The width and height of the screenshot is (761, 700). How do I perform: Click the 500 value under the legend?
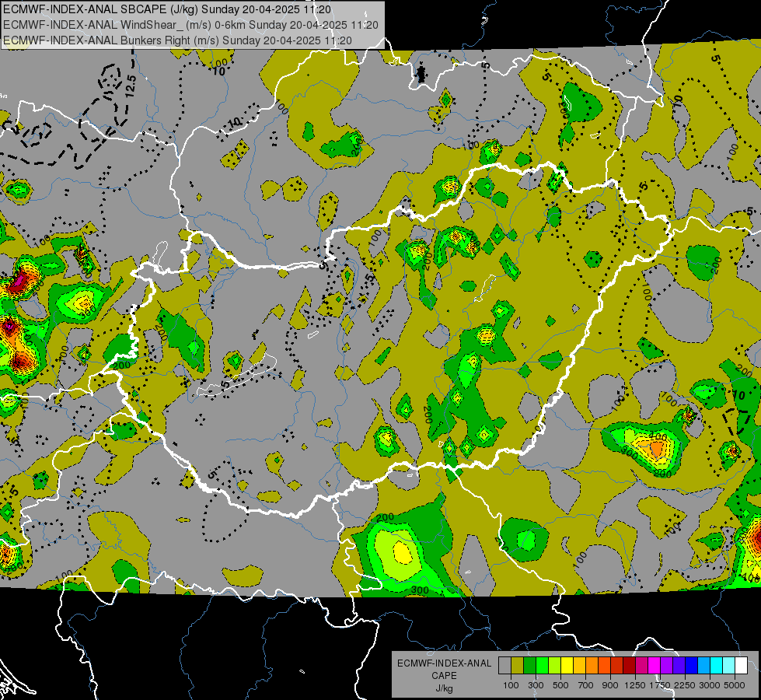point(560,685)
